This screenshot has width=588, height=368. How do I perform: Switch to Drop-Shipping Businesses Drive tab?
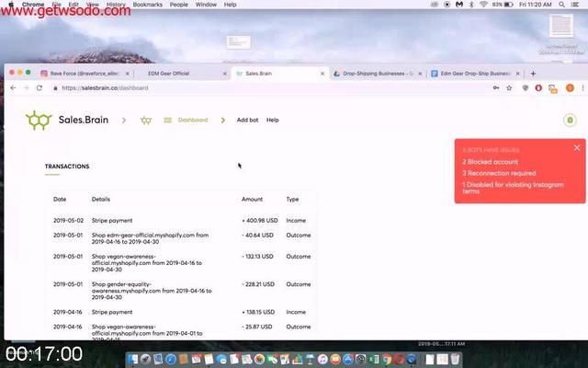click(378, 74)
